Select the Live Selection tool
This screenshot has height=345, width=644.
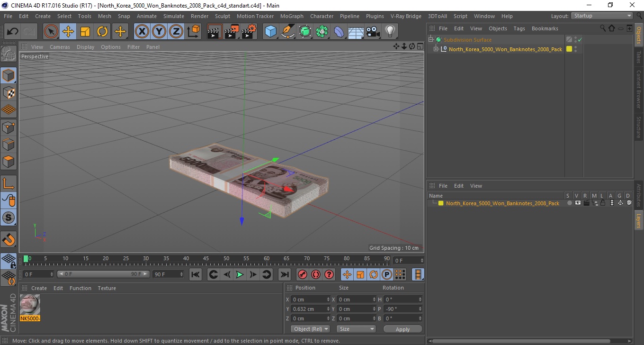point(51,32)
